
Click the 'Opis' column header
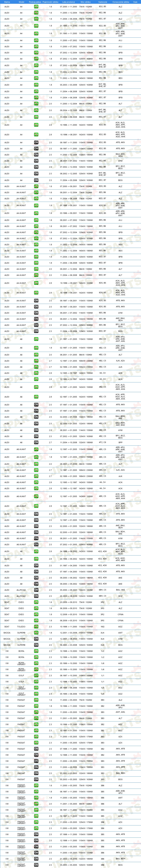pos(135,2)
